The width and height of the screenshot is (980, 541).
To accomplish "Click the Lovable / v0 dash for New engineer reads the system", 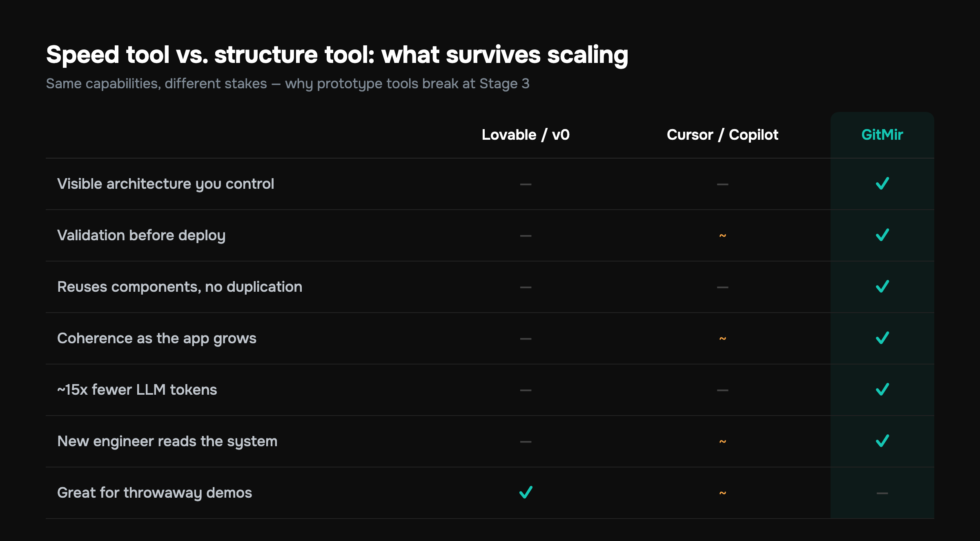I will [526, 442].
